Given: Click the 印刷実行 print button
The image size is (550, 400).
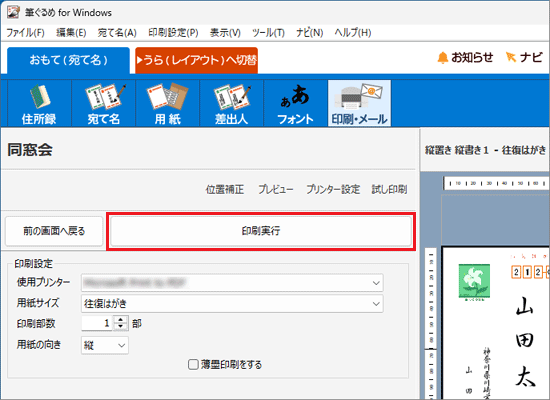Looking at the screenshot, I should (x=261, y=231).
